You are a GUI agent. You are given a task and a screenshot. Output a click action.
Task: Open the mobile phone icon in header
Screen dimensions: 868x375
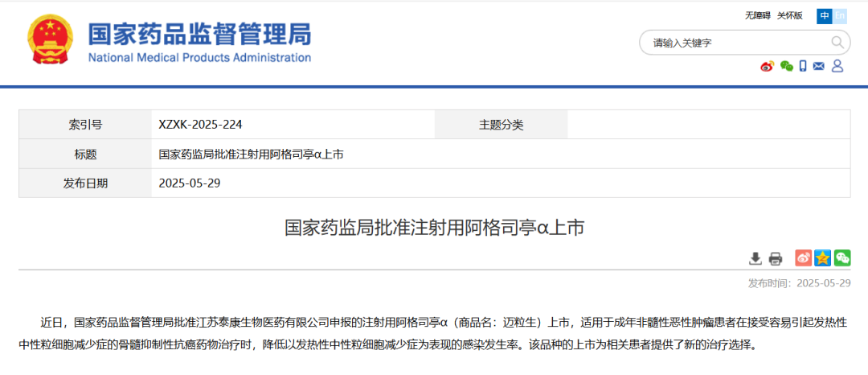click(x=803, y=67)
